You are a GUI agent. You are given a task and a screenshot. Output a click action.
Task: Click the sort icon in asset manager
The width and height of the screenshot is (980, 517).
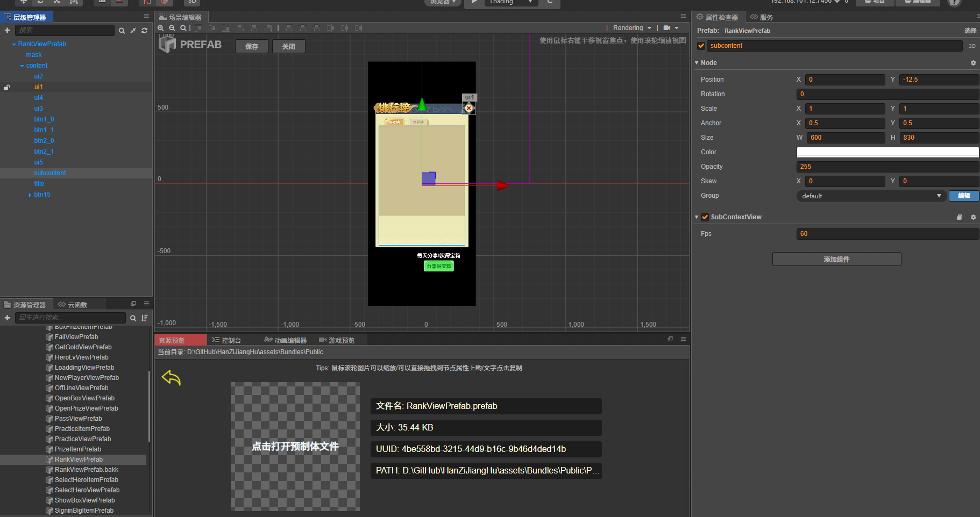(x=144, y=318)
